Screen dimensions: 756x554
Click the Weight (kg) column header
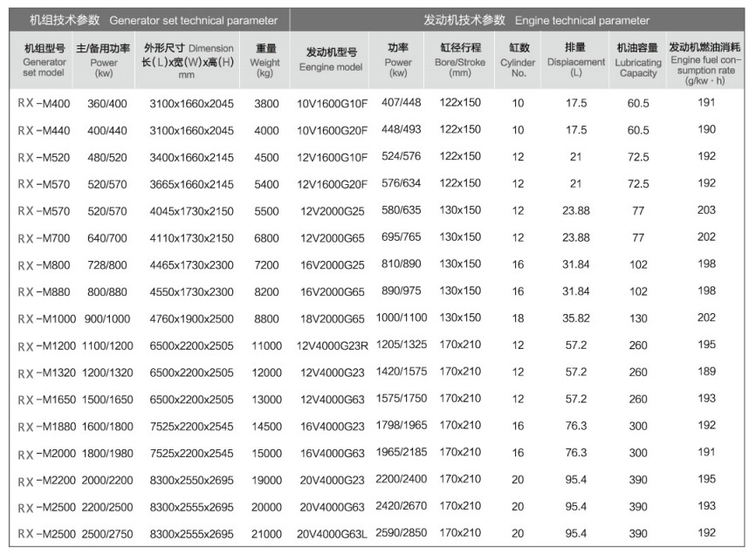pyautogui.click(x=265, y=61)
